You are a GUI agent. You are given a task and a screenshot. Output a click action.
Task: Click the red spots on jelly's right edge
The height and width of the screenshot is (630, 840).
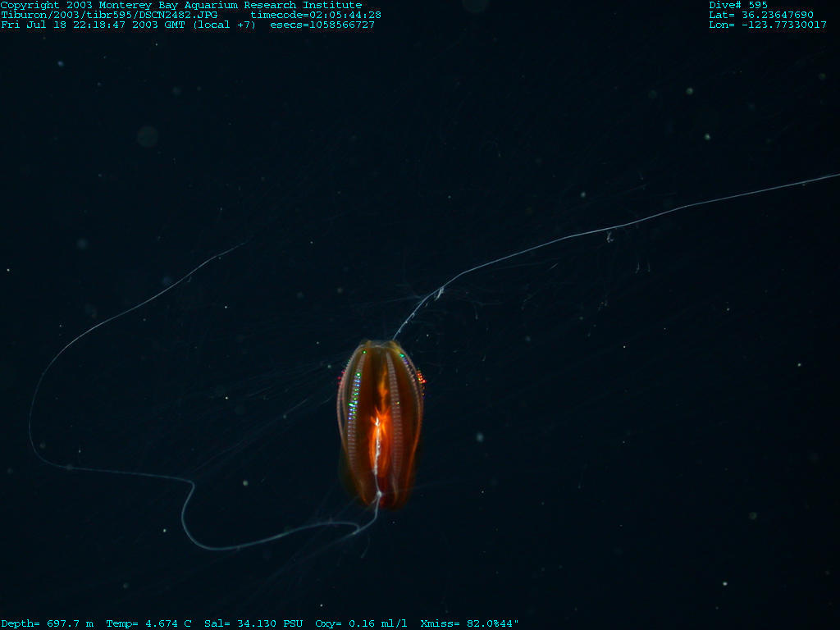(420, 377)
